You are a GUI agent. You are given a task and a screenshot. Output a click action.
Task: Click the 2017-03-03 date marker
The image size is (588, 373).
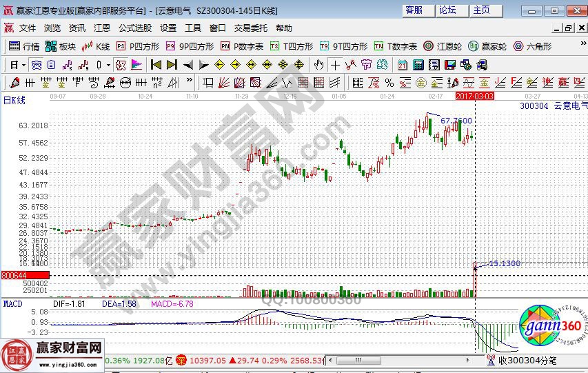point(474,97)
